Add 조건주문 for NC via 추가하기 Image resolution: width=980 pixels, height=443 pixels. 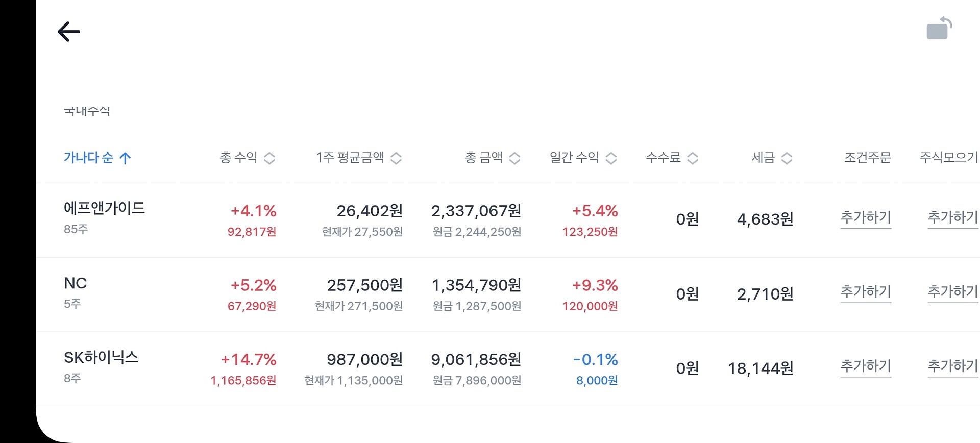tap(866, 292)
